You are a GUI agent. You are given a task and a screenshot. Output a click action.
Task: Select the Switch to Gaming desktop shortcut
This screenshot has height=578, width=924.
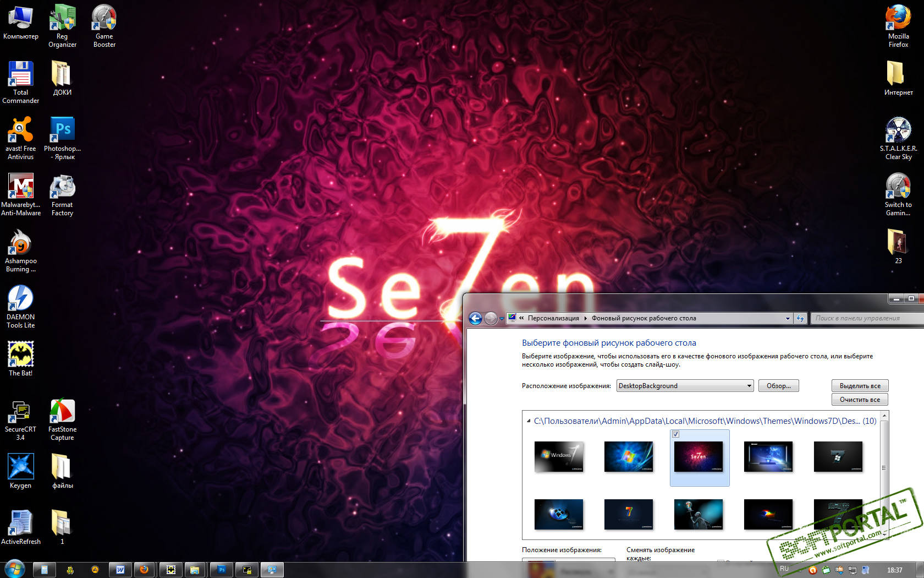[x=898, y=194]
